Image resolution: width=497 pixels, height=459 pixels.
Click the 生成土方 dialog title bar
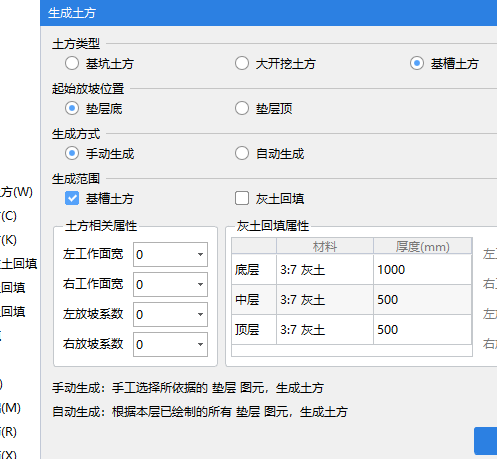pos(269,13)
